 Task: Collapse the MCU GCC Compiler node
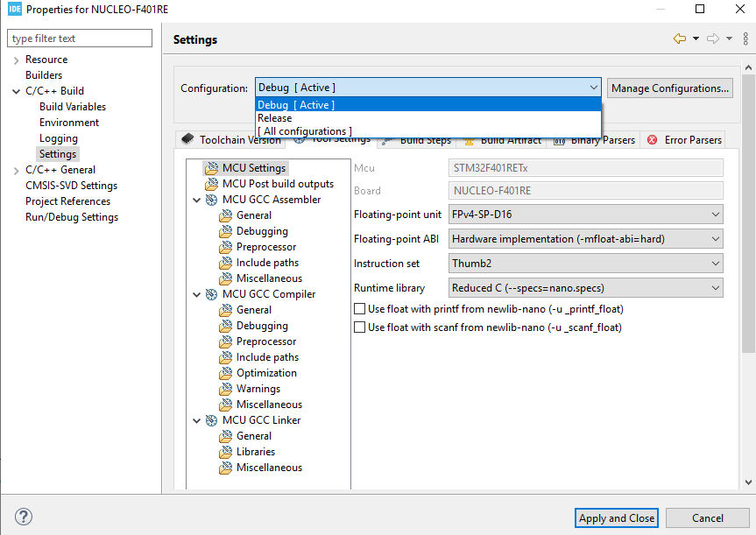[197, 294]
